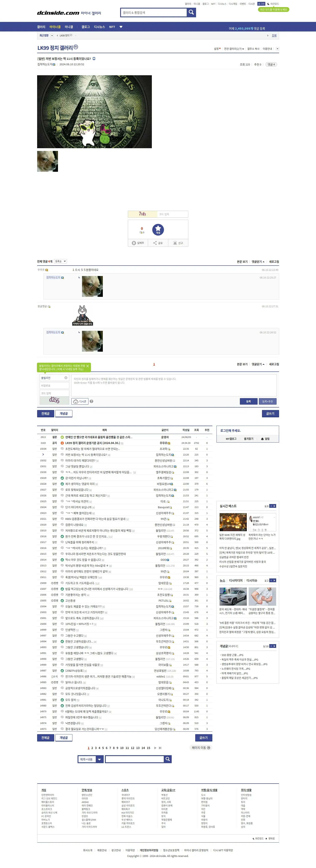This screenshot has height=868, width=316.
Task: Close the green 돌틸리언 tooltip
Action: 88,366
